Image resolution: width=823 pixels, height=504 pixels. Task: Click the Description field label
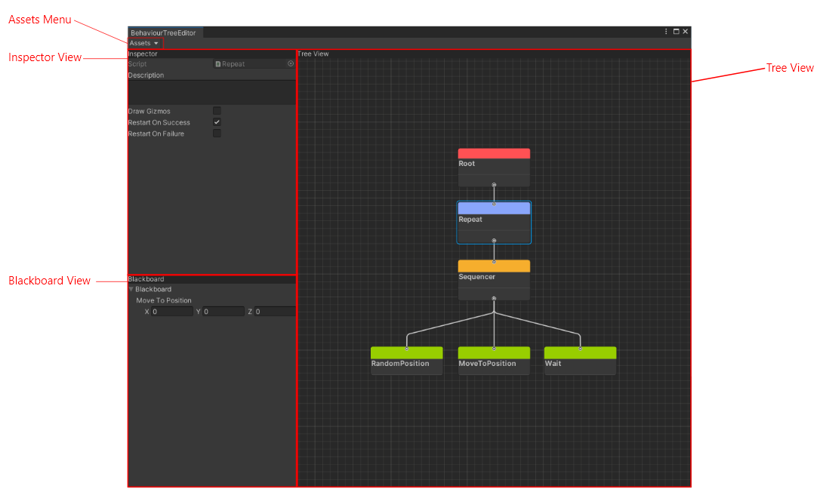click(x=146, y=75)
